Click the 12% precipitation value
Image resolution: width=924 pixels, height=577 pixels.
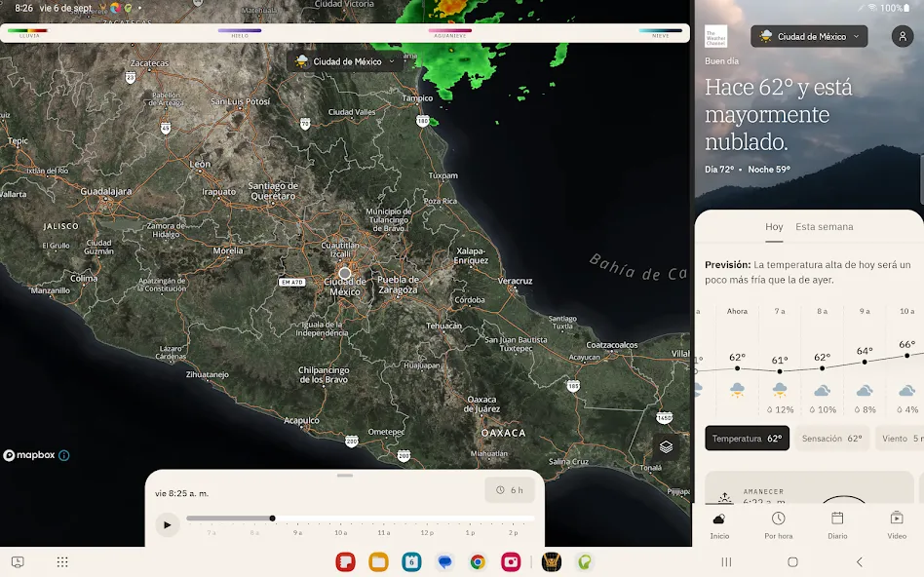780,409
